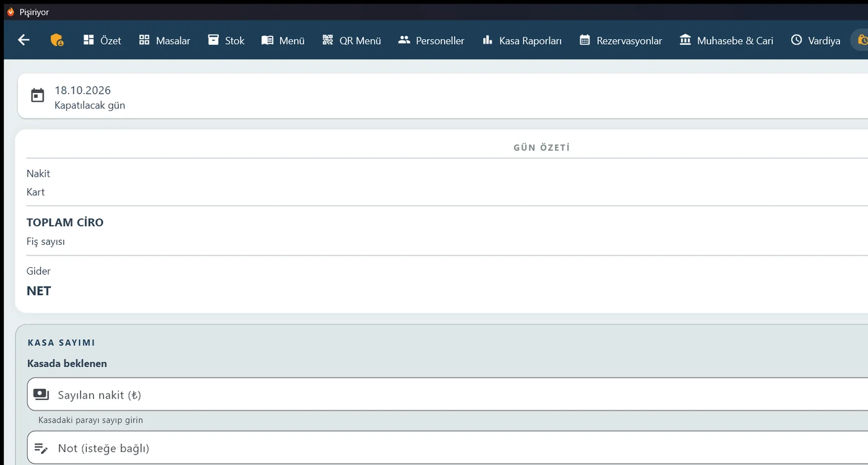Screen dimensions: 868x465
Task: Focus the Not (isteğe bağlı) input field
Action: point(448,448)
